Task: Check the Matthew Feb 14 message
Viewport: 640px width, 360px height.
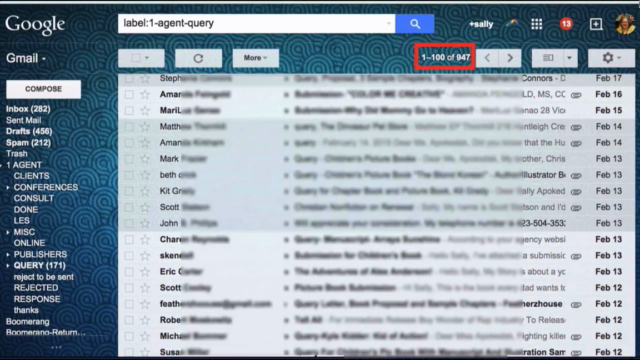Action: coord(129,127)
